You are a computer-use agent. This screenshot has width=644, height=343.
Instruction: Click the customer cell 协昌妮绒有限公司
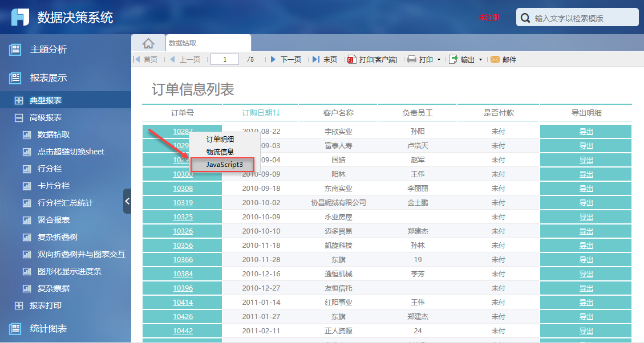click(x=338, y=203)
